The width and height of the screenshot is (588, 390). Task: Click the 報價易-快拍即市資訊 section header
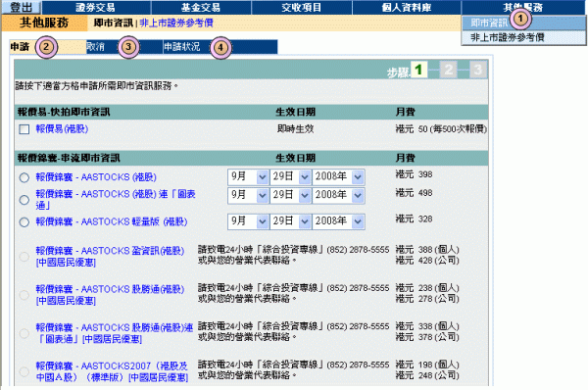pyautogui.click(x=64, y=112)
